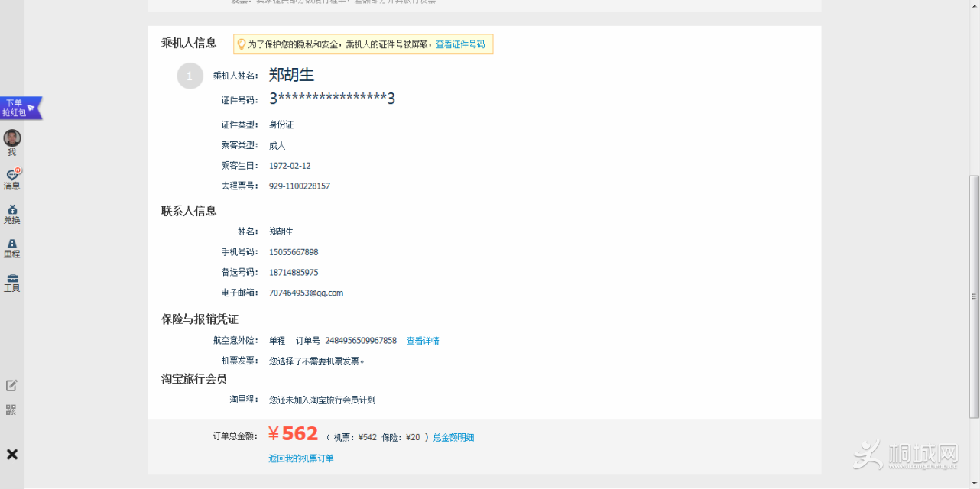
Task: Click the passenger number 1 badge
Action: tap(190, 76)
